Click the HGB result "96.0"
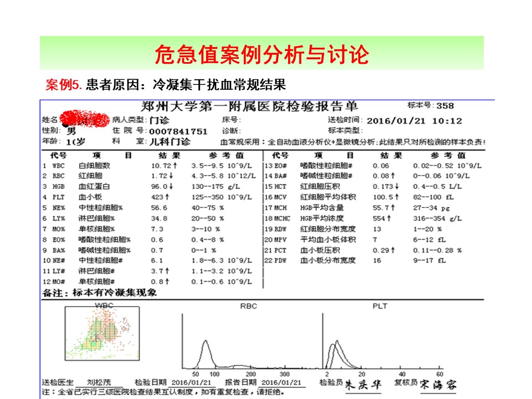Viewport: 532px width, 399px height. [160, 186]
